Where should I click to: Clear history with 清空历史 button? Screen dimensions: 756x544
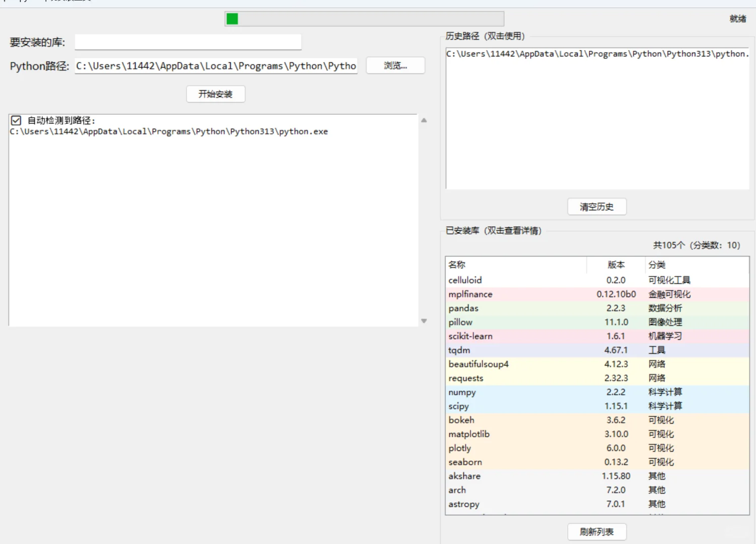[x=597, y=207]
